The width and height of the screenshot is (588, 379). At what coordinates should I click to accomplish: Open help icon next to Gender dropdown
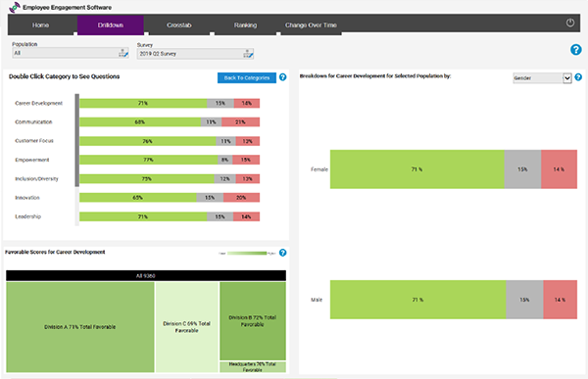tap(578, 77)
